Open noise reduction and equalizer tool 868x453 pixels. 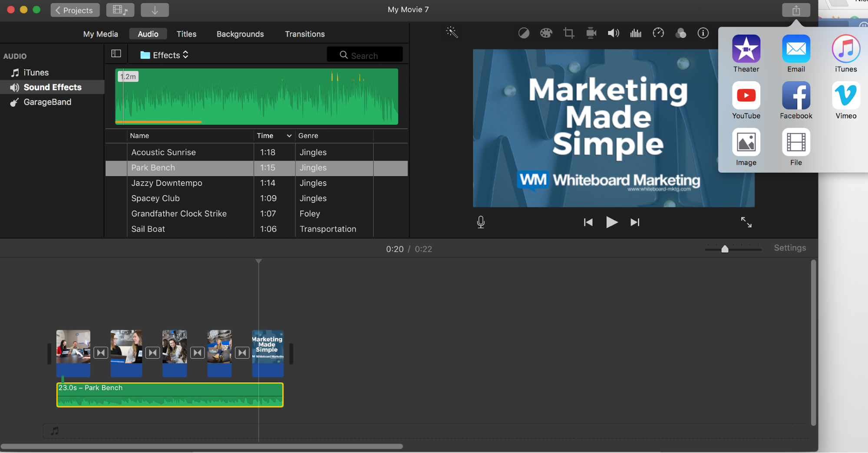[x=636, y=33]
